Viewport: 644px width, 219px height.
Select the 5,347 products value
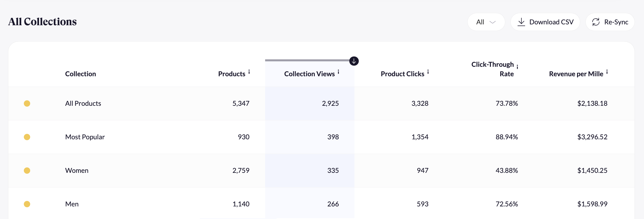241,103
